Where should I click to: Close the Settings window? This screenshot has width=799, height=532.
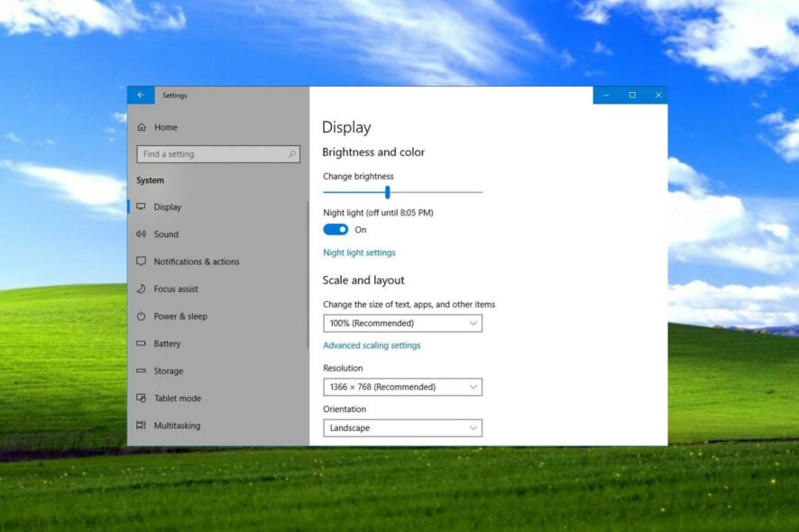(x=657, y=96)
